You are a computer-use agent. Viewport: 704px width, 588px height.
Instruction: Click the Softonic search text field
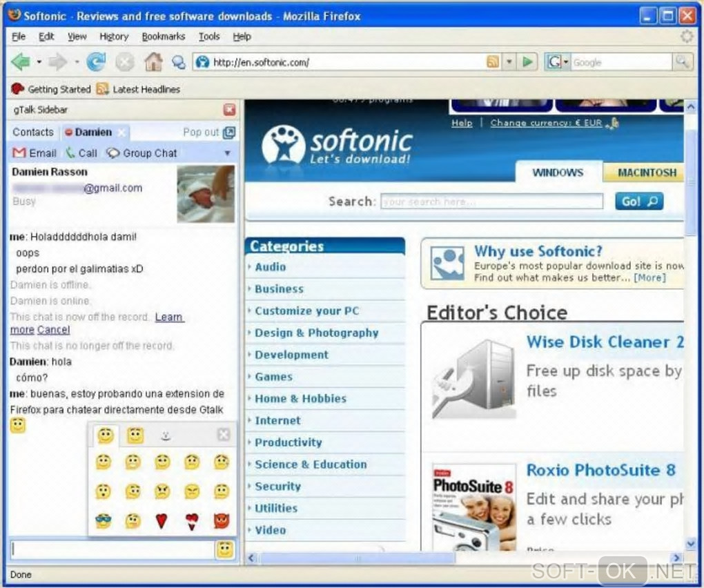pyautogui.click(x=491, y=202)
